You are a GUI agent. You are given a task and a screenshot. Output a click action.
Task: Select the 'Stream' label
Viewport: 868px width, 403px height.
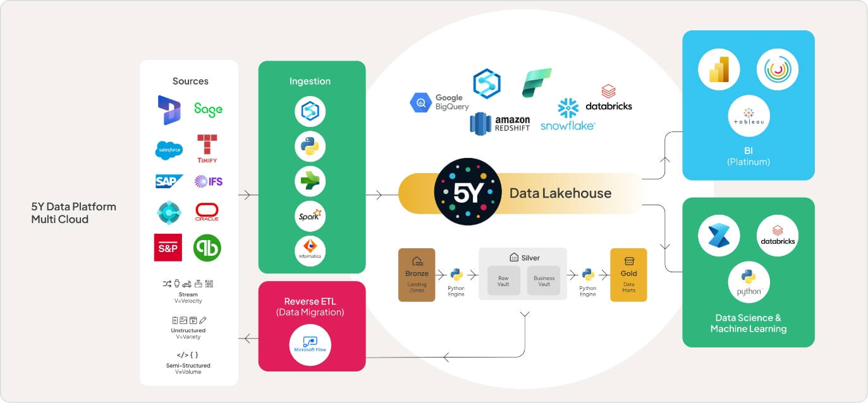click(x=188, y=294)
